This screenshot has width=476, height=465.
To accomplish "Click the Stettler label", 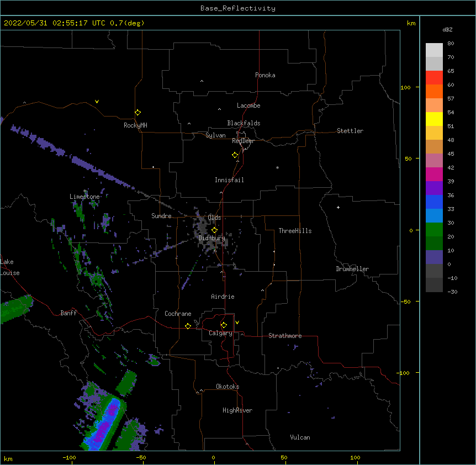I will click(x=350, y=131).
